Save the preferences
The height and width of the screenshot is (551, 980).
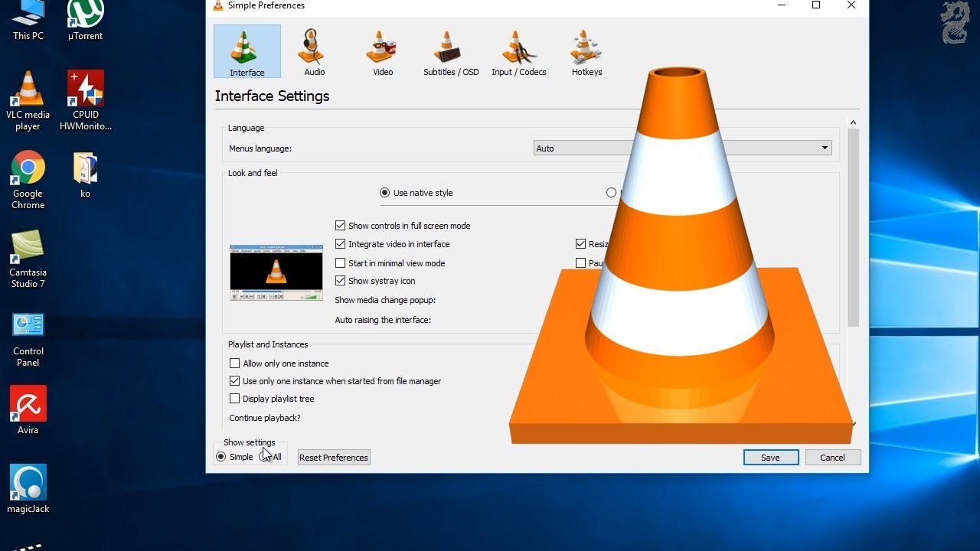point(771,458)
